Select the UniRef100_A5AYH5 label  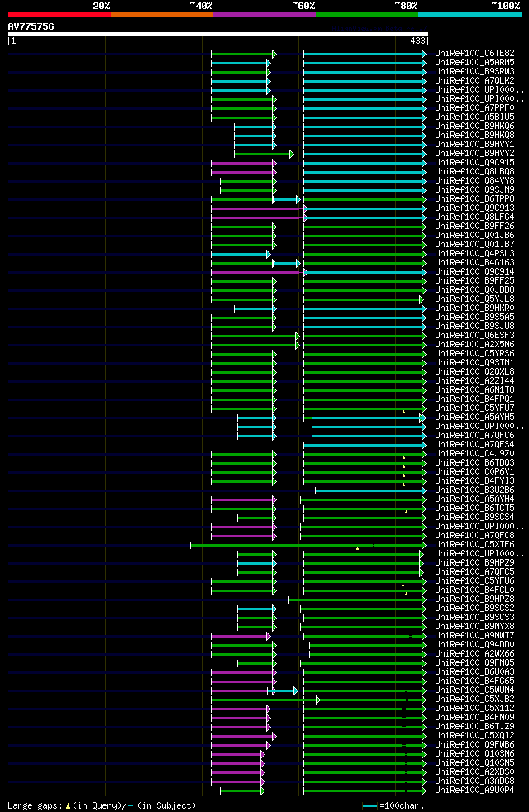pos(474,418)
